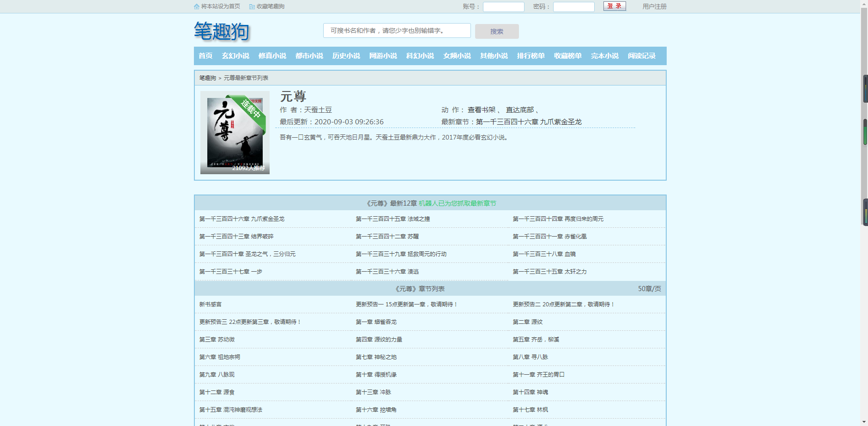The image size is (868, 426).
Task: Focus the 账号 username input field
Action: click(x=503, y=7)
